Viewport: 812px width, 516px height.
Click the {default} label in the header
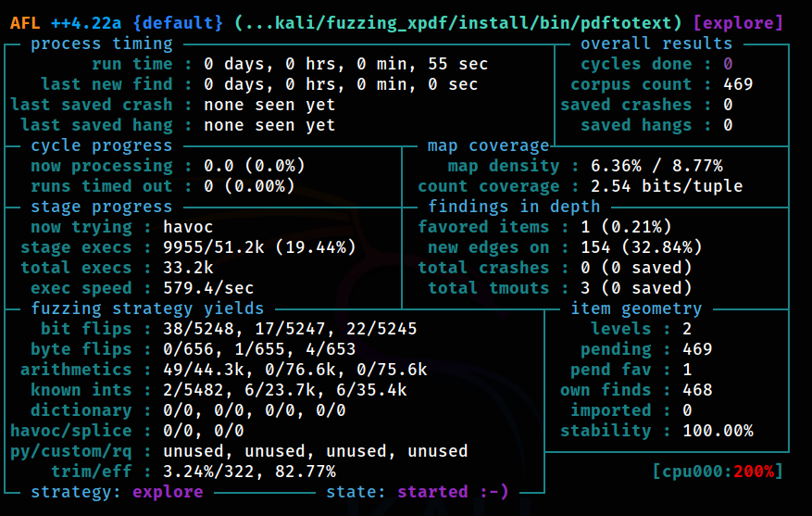coord(178,23)
